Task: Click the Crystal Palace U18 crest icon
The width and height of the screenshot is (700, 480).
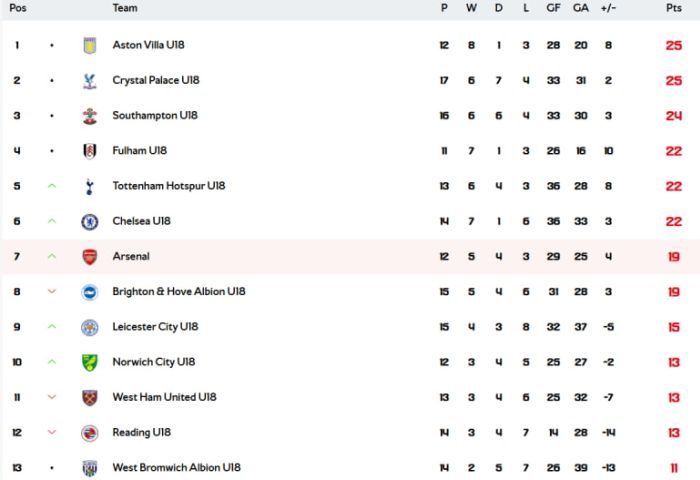Action: click(90, 81)
